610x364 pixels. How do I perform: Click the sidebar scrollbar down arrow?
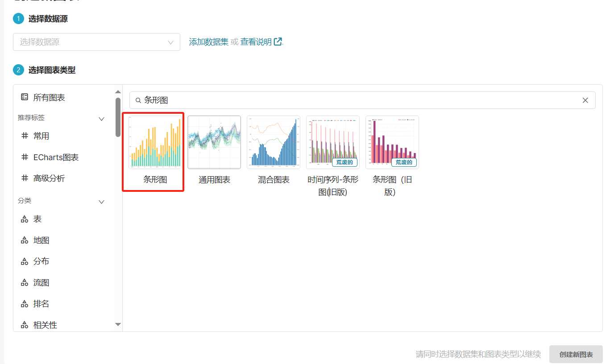pos(118,324)
